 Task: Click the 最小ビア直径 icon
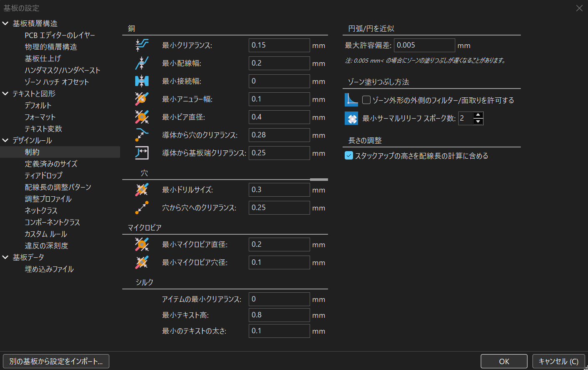142,117
